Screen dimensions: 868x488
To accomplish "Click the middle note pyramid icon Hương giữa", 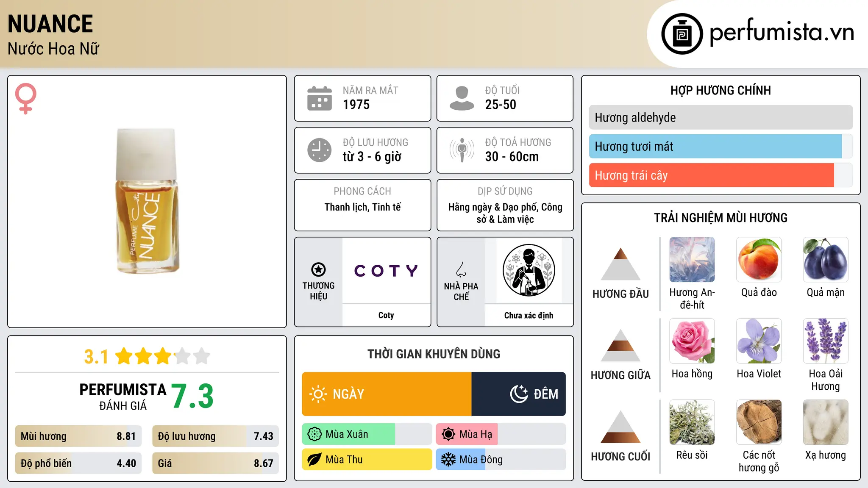I will pos(620,345).
